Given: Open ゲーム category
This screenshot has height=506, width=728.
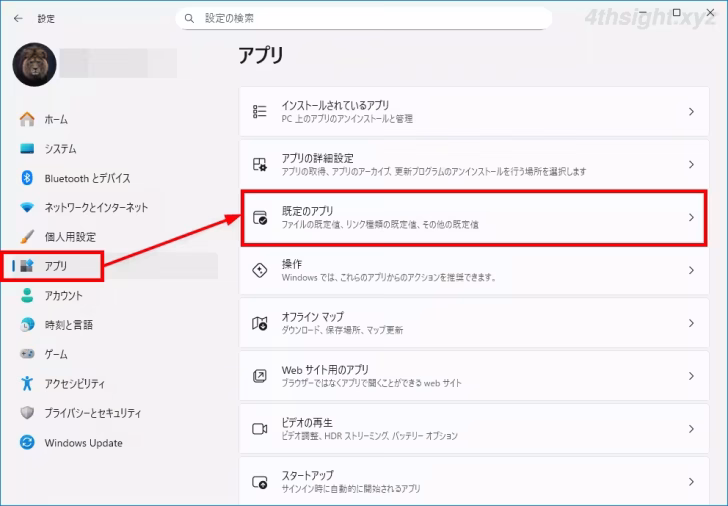Looking at the screenshot, I should 115,354.
